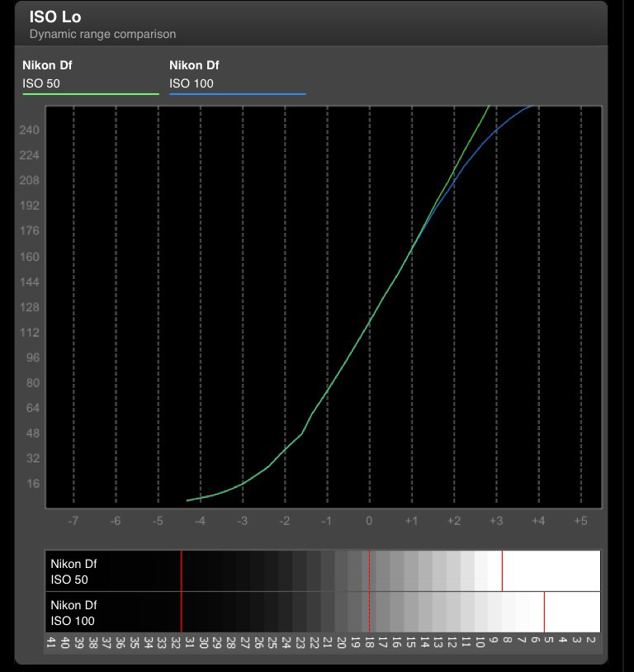Image resolution: width=634 pixels, height=672 pixels.
Task: Open the Nikon Df ISO 100 legend selector
Action: [237, 74]
